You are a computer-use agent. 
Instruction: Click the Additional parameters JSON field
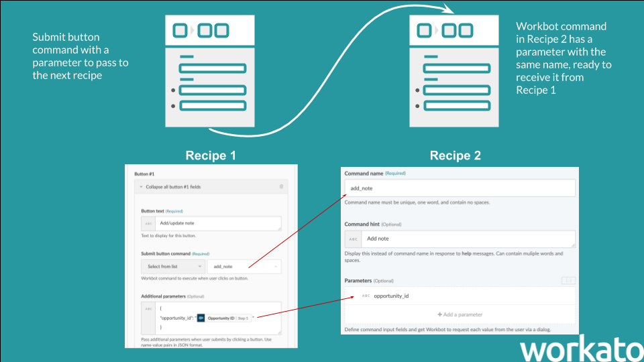[x=218, y=318]
